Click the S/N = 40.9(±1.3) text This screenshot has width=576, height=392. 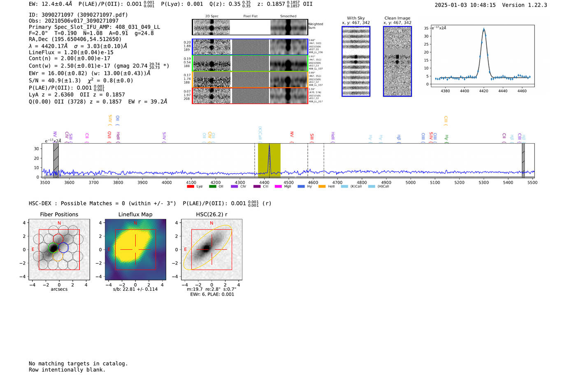[55, 81]
